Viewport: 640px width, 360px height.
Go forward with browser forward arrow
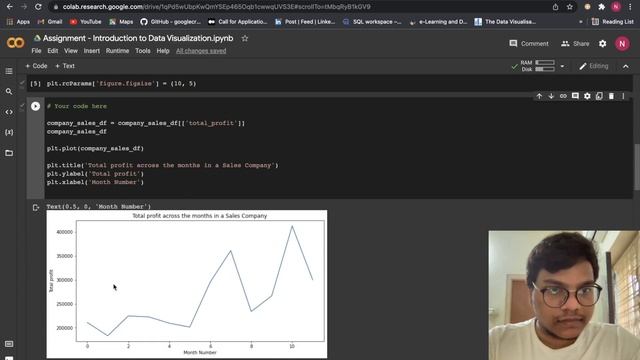(x=24, y=7)
